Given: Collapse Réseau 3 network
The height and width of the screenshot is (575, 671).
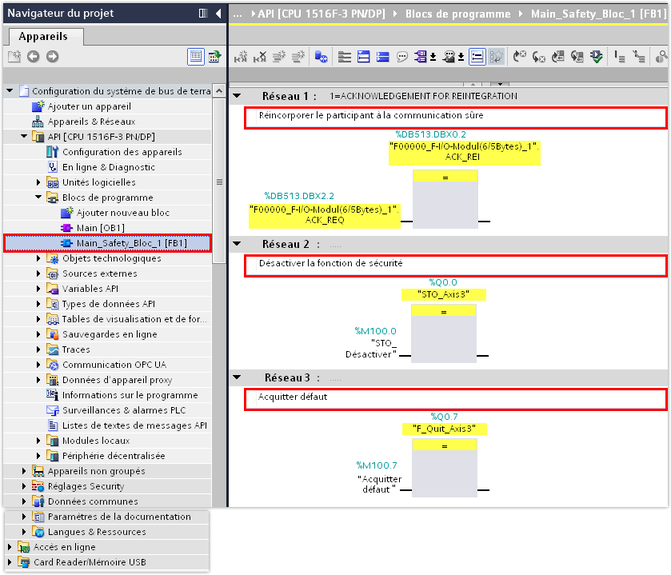Looking at the screenshot, I should 237,378.
